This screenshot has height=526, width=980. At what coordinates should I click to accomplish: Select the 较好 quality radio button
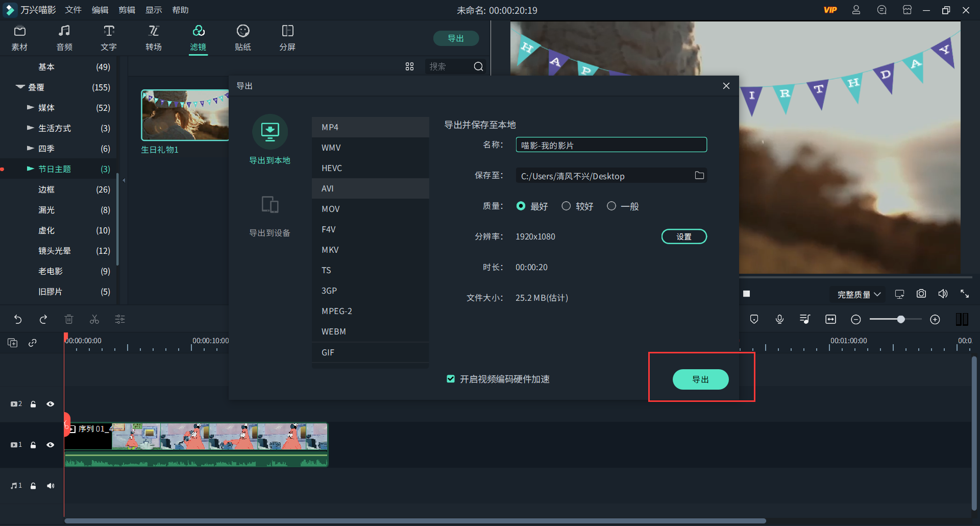(x=566, y=206)
